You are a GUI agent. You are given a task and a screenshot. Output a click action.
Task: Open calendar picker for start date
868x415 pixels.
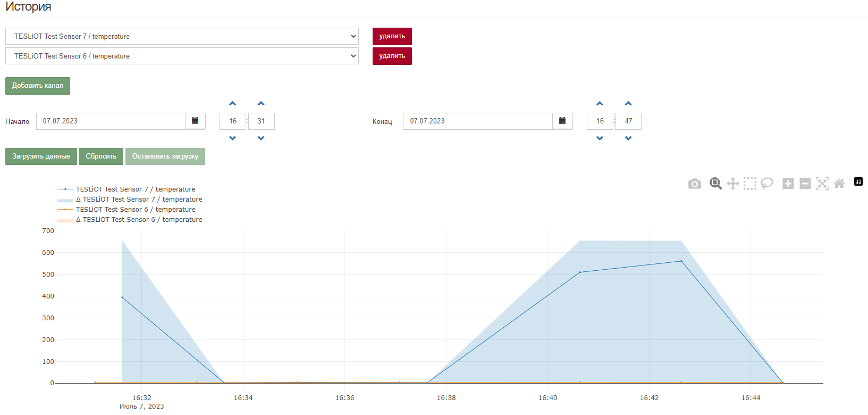click(195, 121)
